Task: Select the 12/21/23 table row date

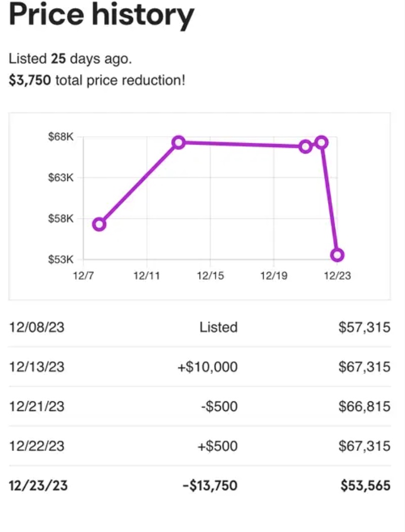Action: pyautogui.click(x=36, y=406)
